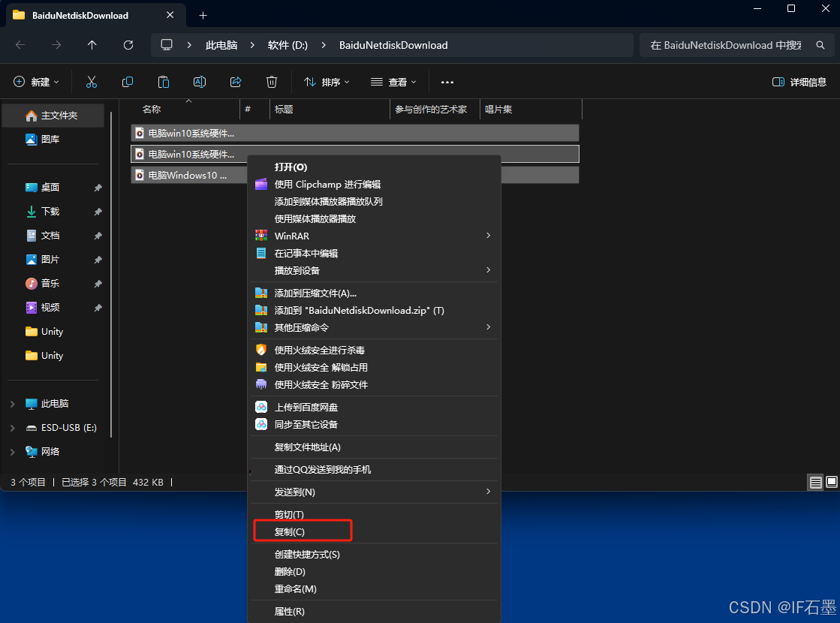Click 创建快捷方式(S)
Viewport: 840px width, 623px height.
tap(374, 555)
